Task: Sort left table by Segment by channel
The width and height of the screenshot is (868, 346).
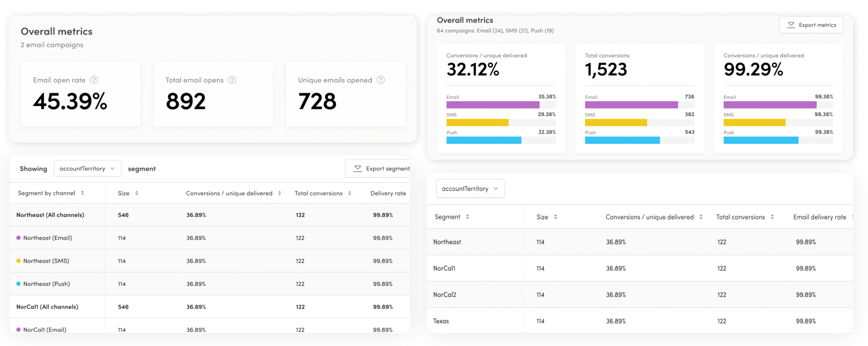Action: (83, 193)
